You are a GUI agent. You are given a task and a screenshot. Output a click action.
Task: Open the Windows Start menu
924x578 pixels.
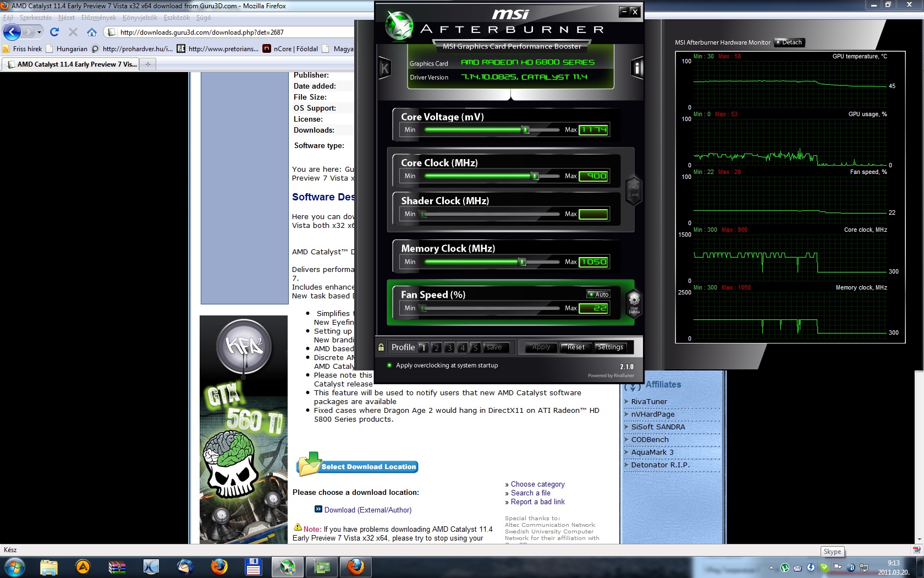click(14, 567)
